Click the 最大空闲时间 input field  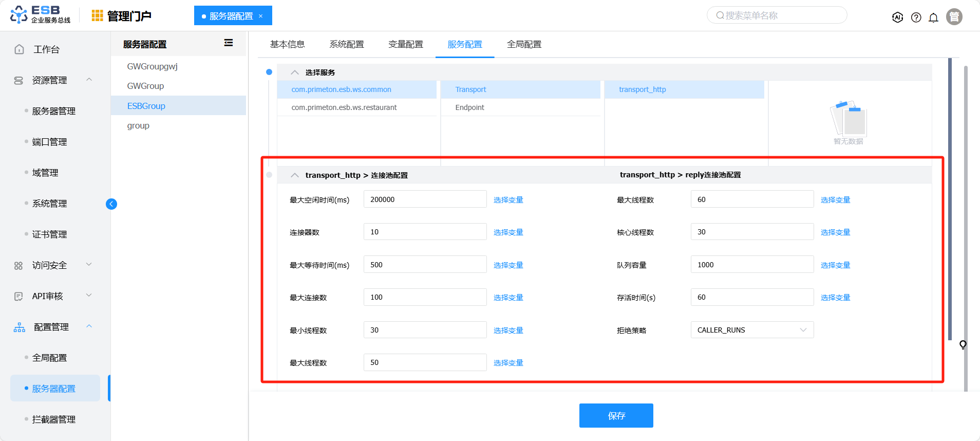click(x=425, y=199)
